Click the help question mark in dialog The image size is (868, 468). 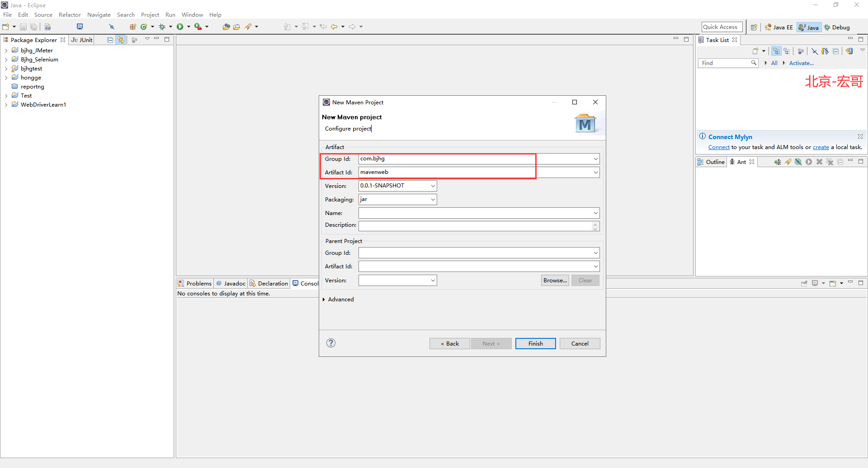[x=331, y=343]
